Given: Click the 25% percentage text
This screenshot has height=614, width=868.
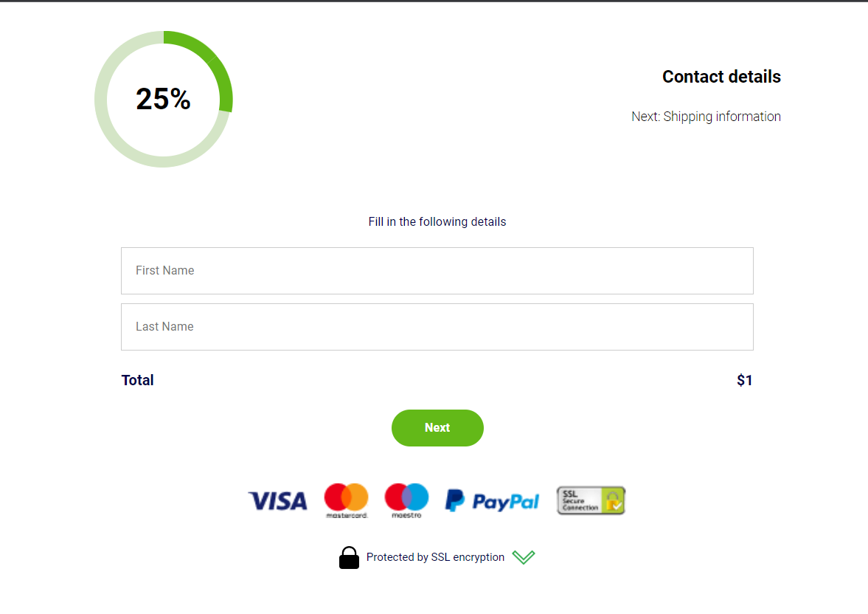Looking at the screenshot, I should click(163, 99).
